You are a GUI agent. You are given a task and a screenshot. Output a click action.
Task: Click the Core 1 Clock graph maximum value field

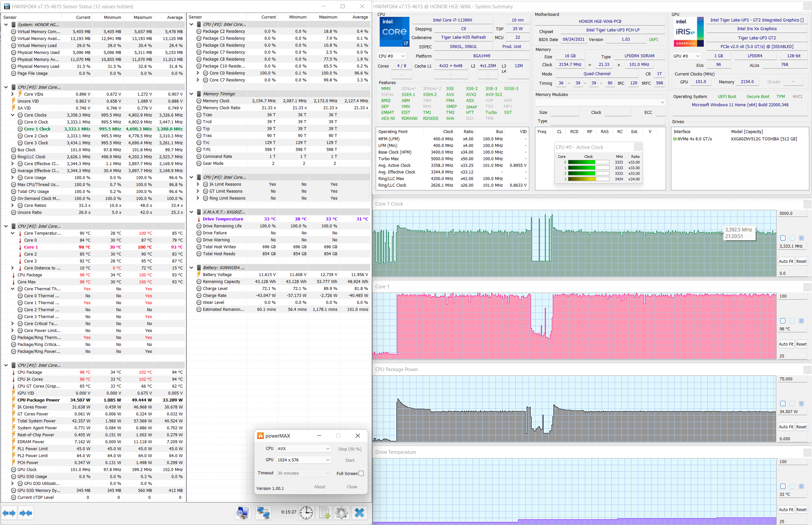(792, 214)
